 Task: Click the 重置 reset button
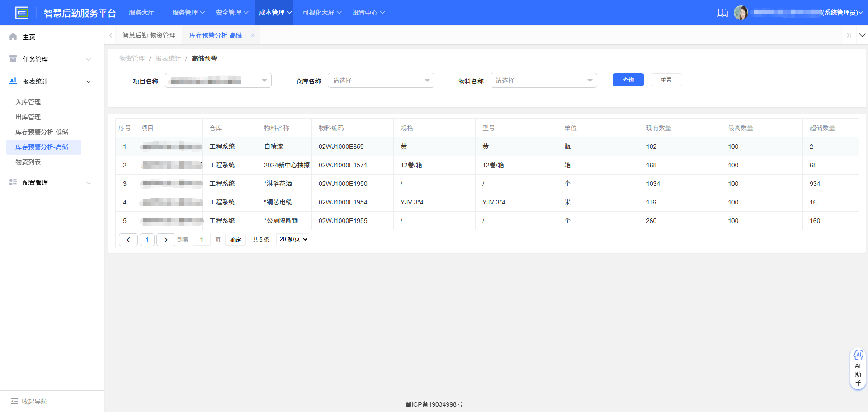(x=666, y=80)
